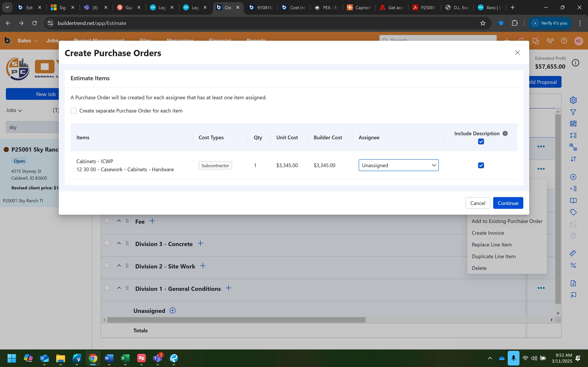Click the Continue button
The width and height of the screenshot is (588, 367).
pyautogui.click(x=508, y=203)
